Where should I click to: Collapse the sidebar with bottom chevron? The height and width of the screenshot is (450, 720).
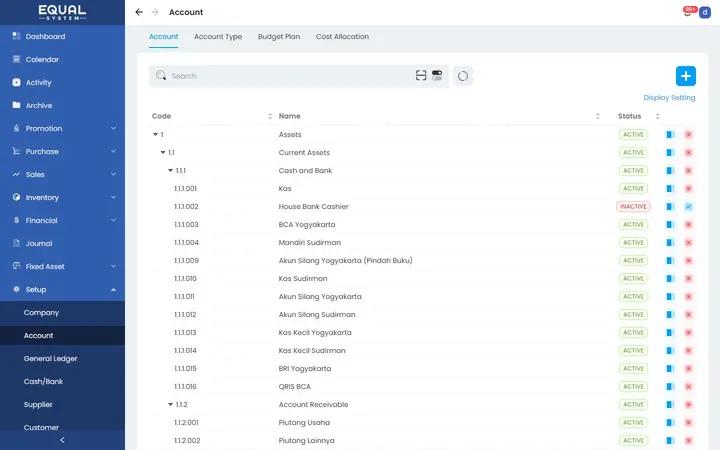(62, 440)
